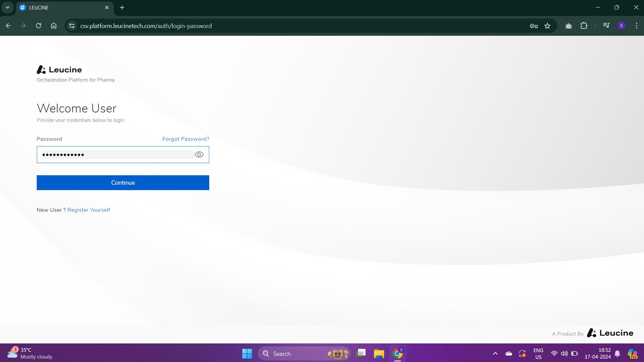644x362 pixels.
Task: Expand the tab search dropdown
Action: pos(8,8)
